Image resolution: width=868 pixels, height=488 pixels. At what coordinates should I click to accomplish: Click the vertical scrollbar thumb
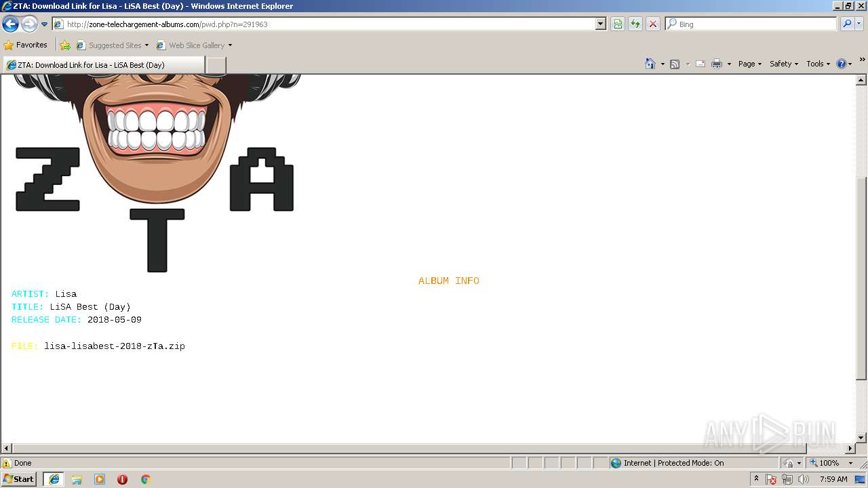point(861,278)
